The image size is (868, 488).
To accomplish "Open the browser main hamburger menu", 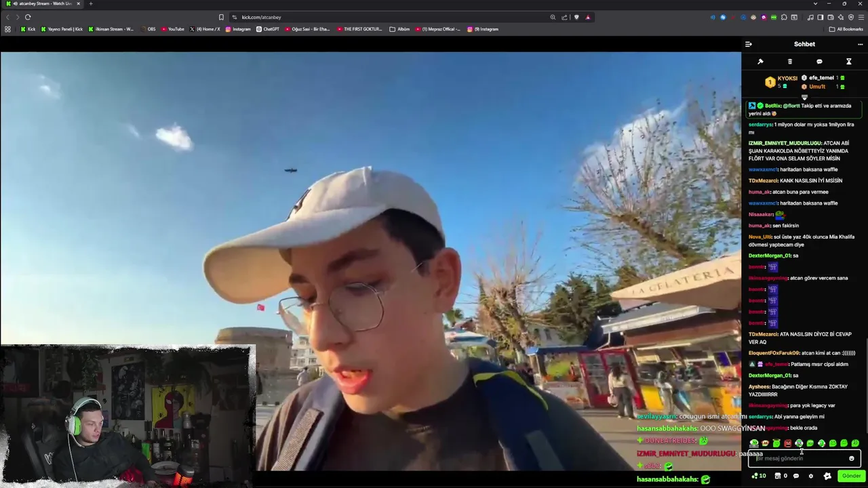I will 861,17.
